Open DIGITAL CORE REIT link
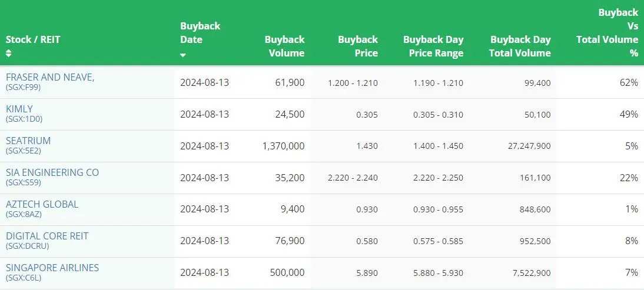This screenshot has width=644, height=290. click(x=47, y=236)
